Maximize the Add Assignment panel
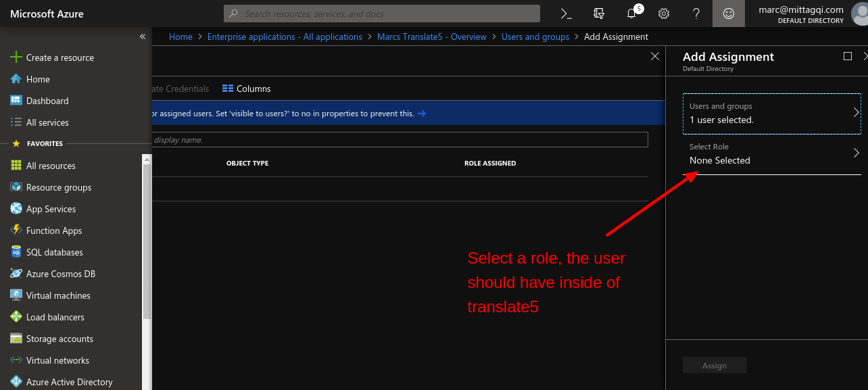This screenshot has width=868, height=390. 848,56
